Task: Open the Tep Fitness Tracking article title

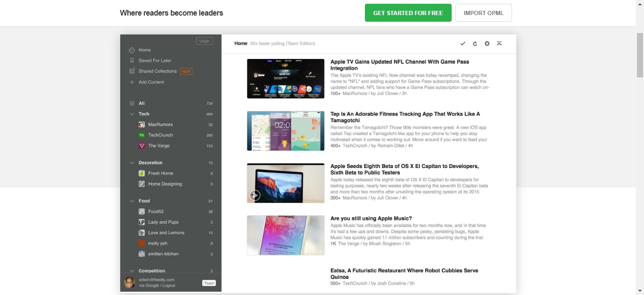Action: click(405, 117)
